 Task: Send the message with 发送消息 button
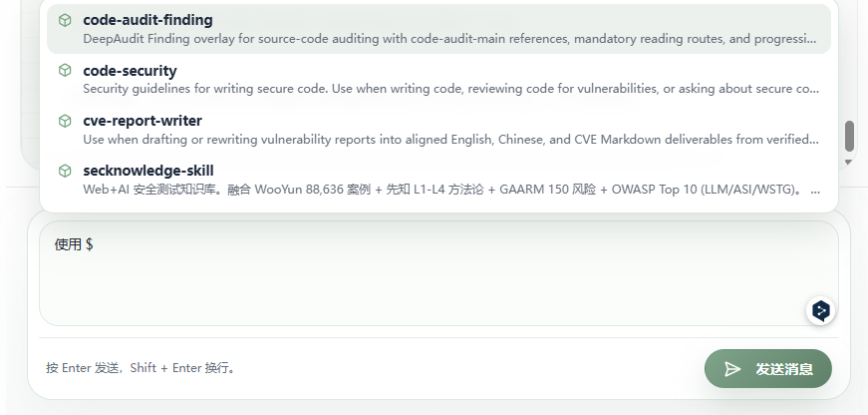767,368
